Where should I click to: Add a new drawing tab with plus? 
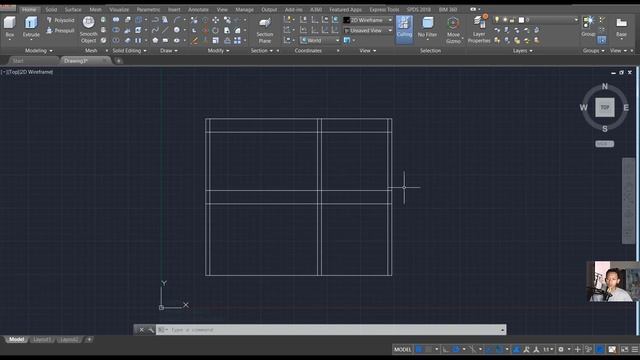tap(118, 61)
